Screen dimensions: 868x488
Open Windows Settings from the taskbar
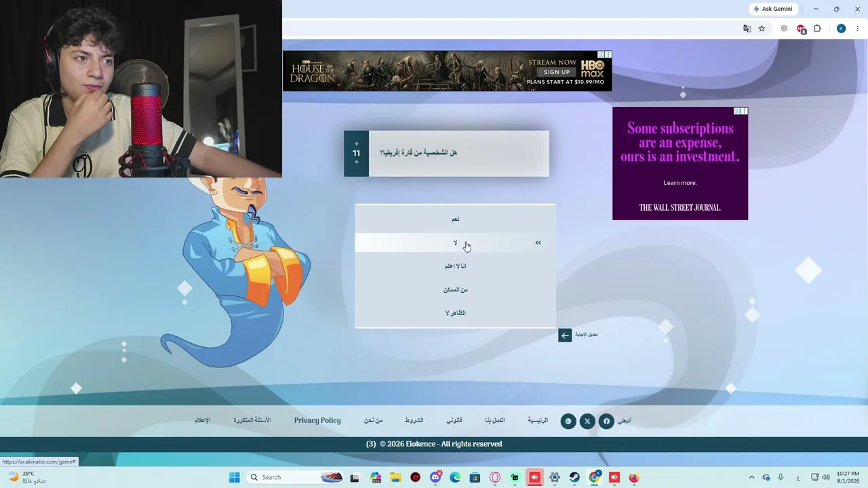coord(555,478)
